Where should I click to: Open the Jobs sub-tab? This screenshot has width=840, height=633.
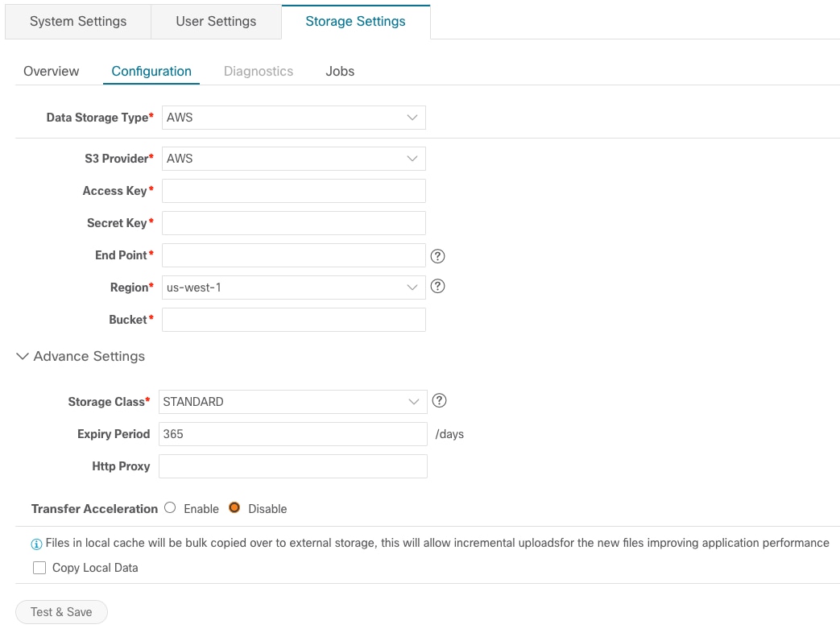340,72
